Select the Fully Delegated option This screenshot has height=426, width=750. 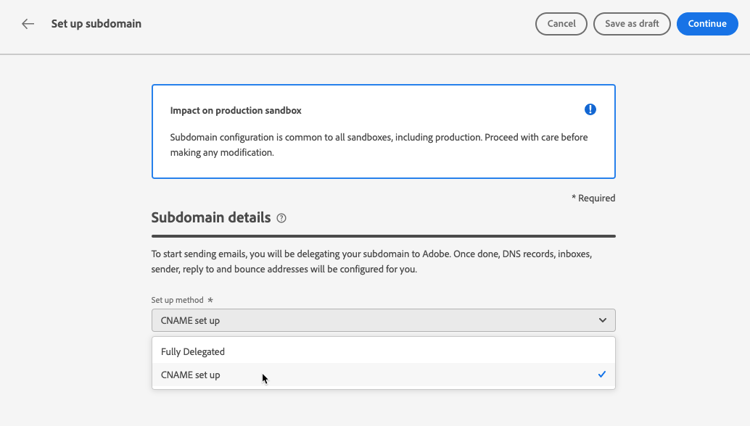tap(193, 352)
